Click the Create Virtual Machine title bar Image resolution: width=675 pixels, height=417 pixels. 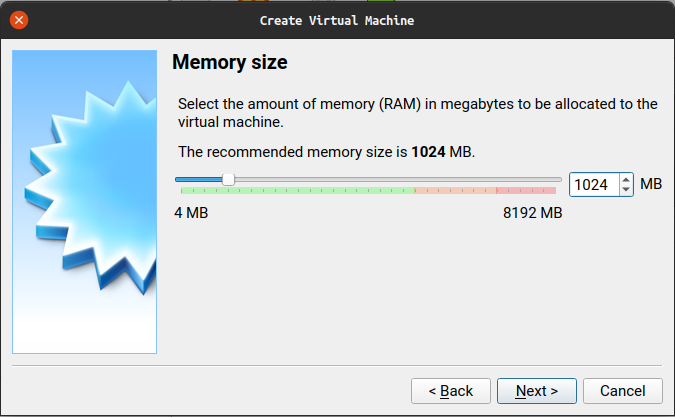click(337, 20)
